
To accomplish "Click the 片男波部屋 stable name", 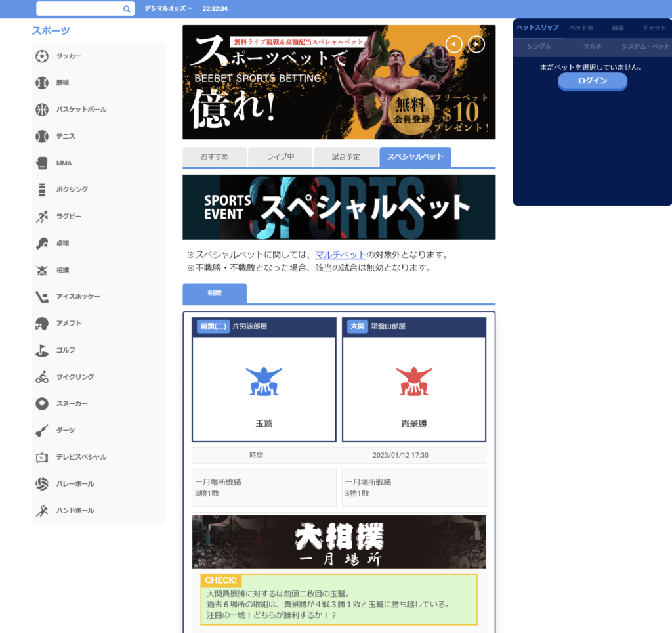I will 250,326.
